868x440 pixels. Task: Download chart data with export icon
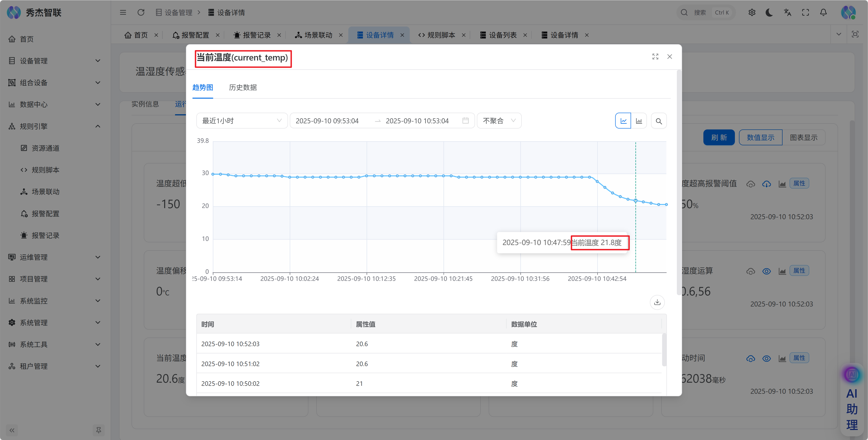tap(657, 302)
